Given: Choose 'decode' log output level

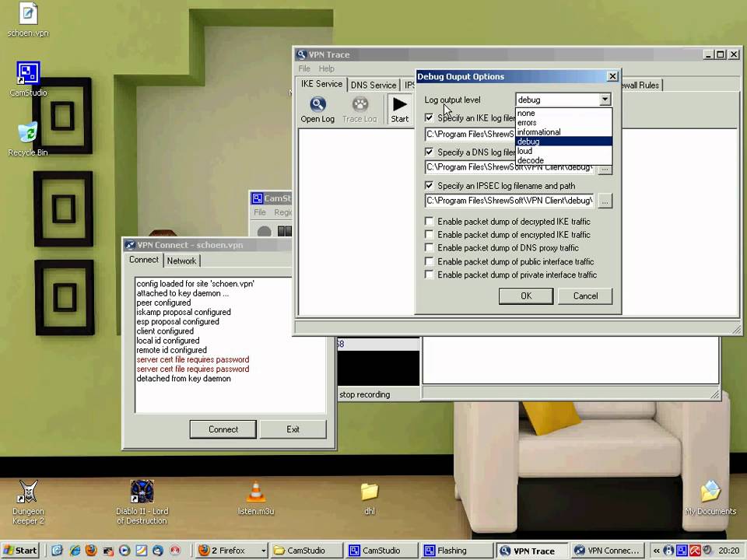Looking at the screenshot, I should (563, 160).
